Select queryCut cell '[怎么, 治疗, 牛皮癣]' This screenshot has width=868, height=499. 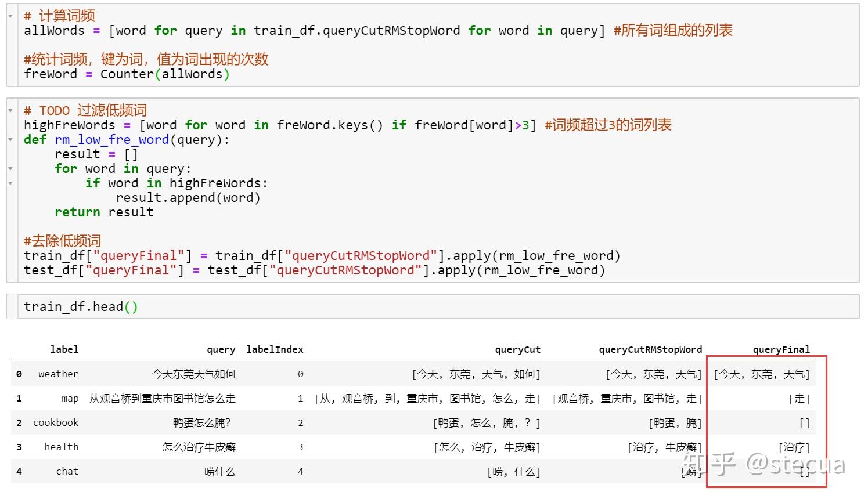[x=487, y=447]
